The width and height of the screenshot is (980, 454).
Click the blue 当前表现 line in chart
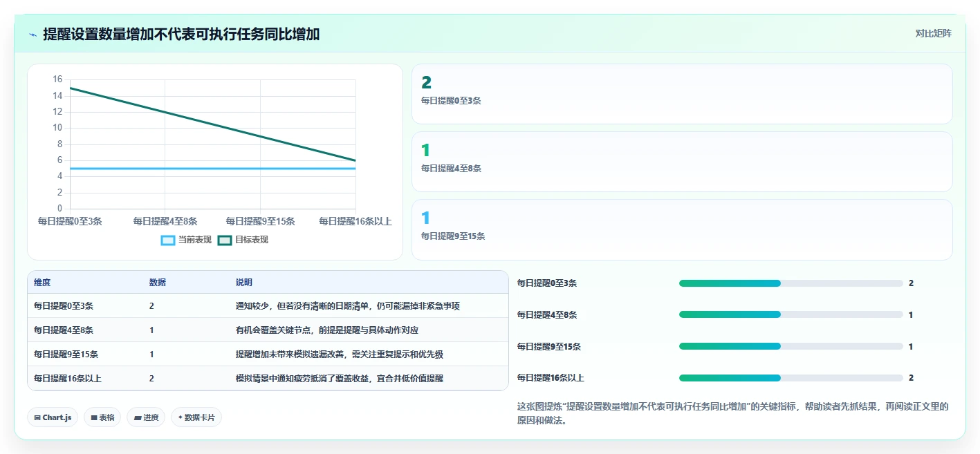pyautogui.click(x=213, y=169)
